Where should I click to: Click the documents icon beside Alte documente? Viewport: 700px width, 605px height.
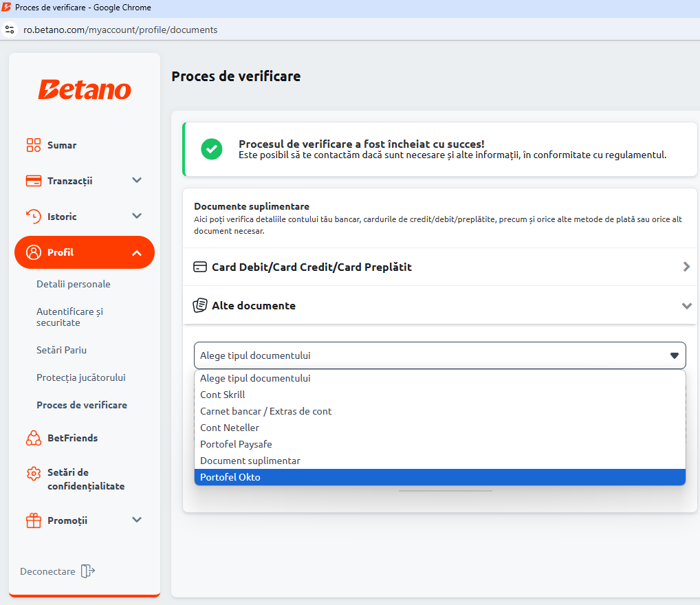tap(199, 305)
